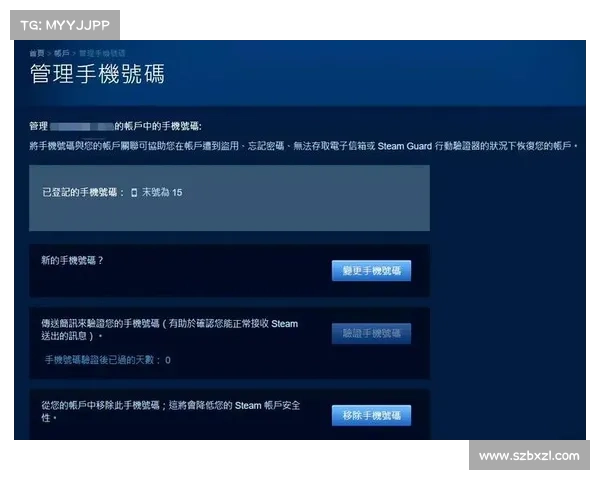Select the 傳送簡訊來驗證您的手機號碼 description
This screenshot has width=600, height=480.
coord(170,330)
